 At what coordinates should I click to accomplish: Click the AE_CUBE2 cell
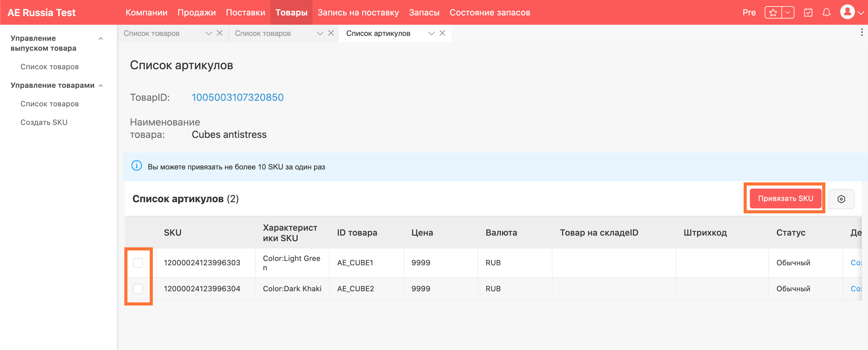(x=355, y=288)
